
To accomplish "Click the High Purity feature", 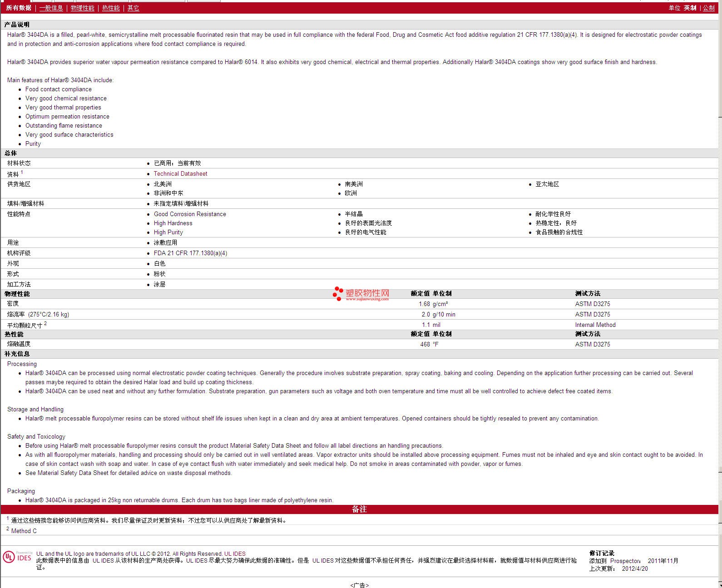I will point(168,232).
